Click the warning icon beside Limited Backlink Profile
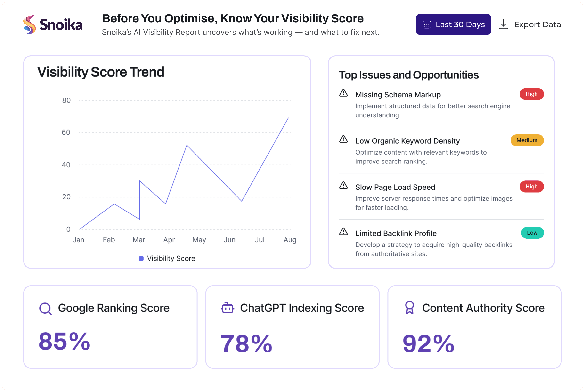The height and width of the screenshot is (392, 585). pyautogui.click(x=344, y=232)
